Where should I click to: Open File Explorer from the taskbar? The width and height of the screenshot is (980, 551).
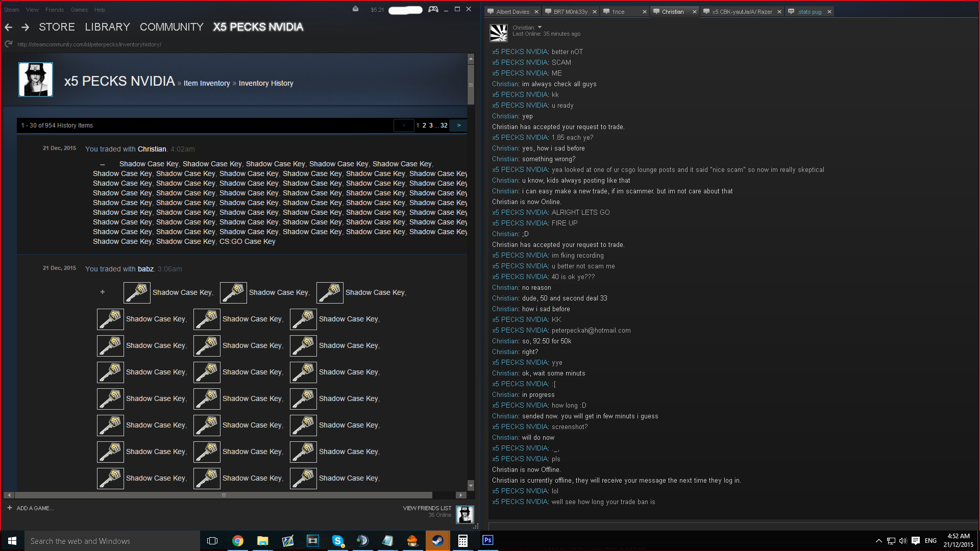262,541
